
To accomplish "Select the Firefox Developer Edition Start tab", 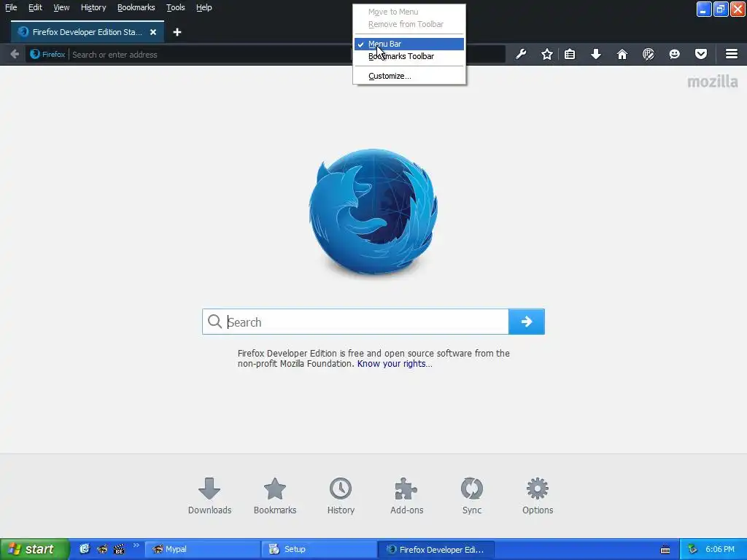I will [x=88, y=32].
